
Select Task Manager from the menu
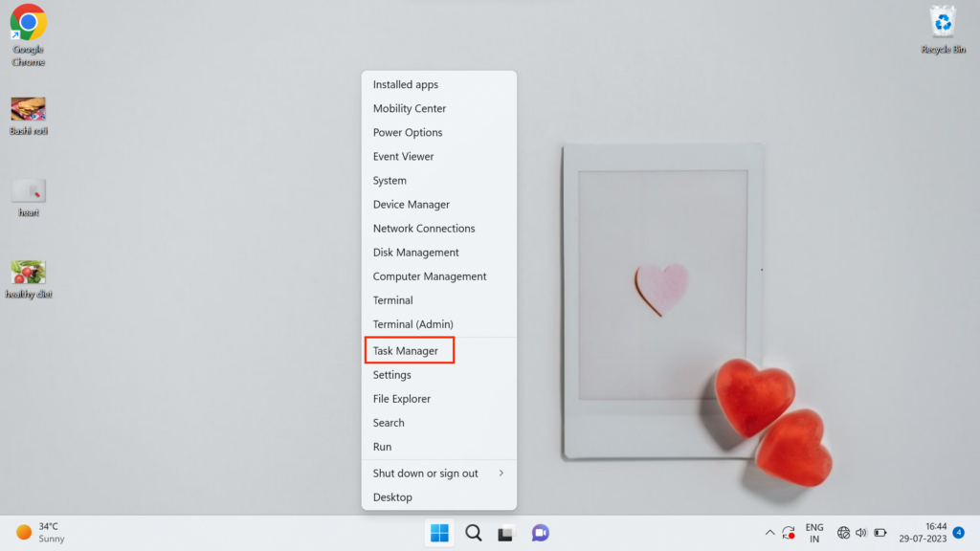point(406,351)
